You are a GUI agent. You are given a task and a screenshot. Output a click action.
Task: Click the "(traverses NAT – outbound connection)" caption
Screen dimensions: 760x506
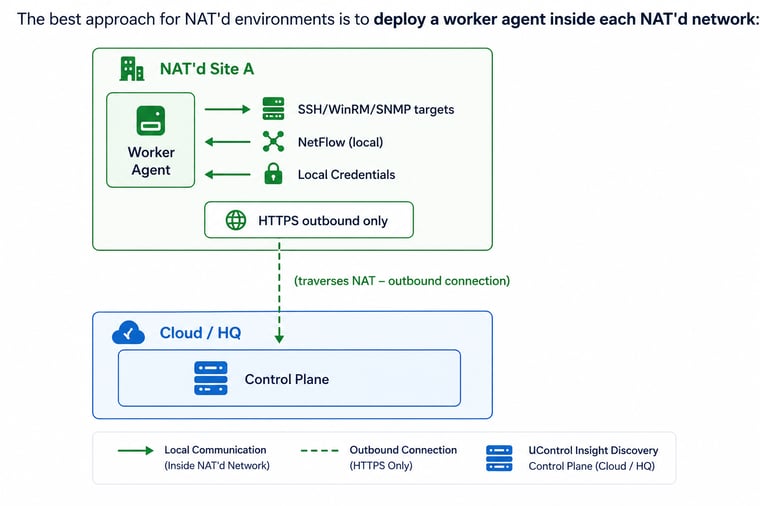402,281
